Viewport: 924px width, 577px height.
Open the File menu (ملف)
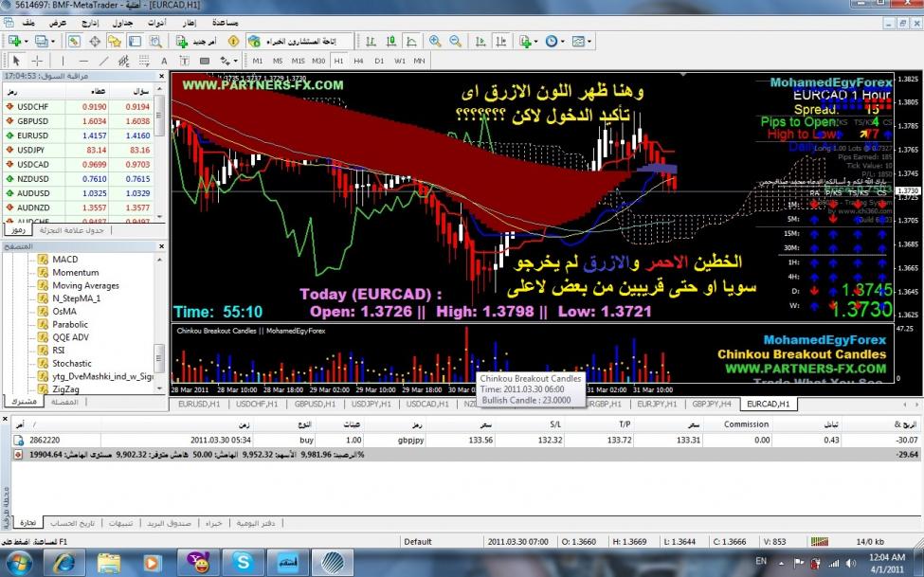coord(28,23)
